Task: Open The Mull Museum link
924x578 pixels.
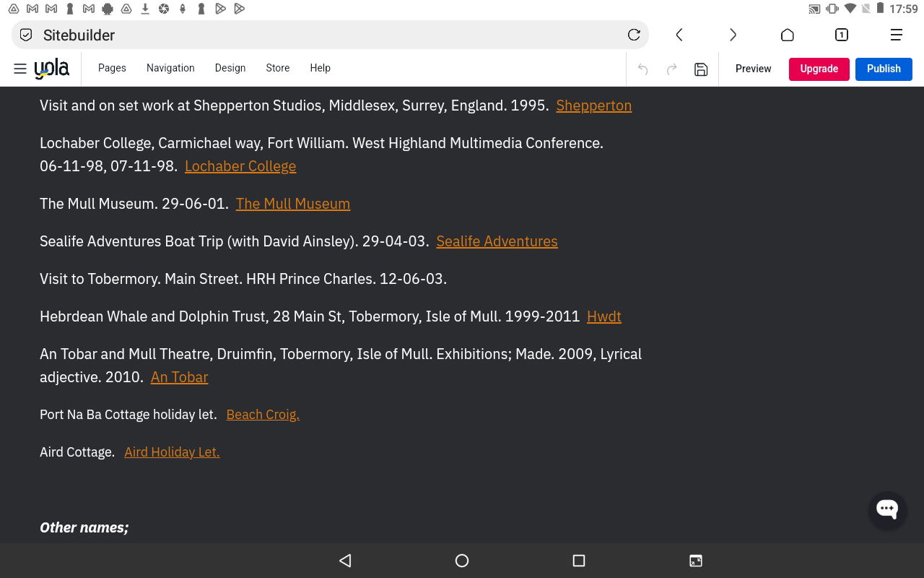Action: pos(293,204)
